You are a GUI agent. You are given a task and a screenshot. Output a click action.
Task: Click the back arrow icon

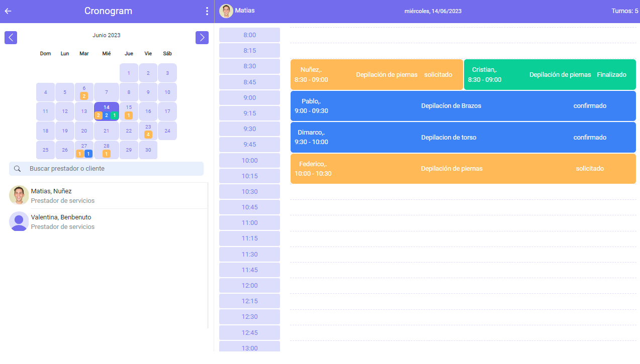[8, 11]
